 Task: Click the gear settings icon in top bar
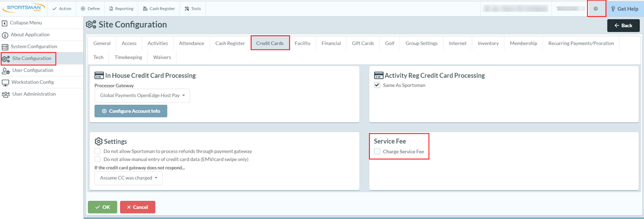point(596,9)
